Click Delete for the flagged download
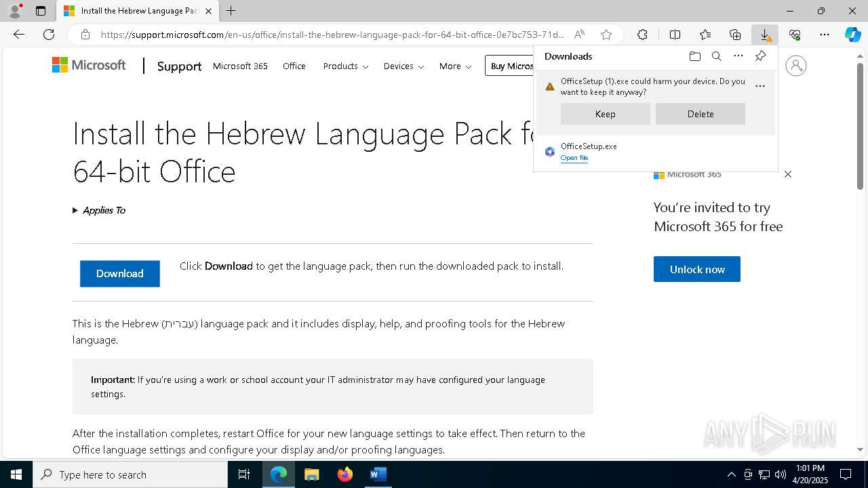The width and height of the screenshot is (868, 488). [x=701, y=114]
